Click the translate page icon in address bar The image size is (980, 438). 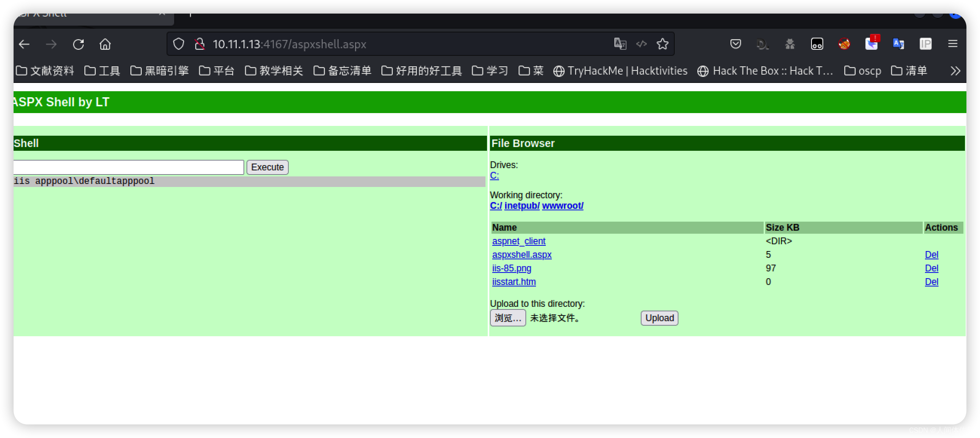click(x=620, y=44)
